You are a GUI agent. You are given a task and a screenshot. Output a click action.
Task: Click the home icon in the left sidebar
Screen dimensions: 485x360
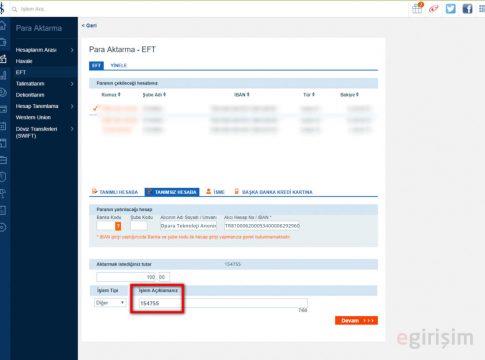pos(3,25)
